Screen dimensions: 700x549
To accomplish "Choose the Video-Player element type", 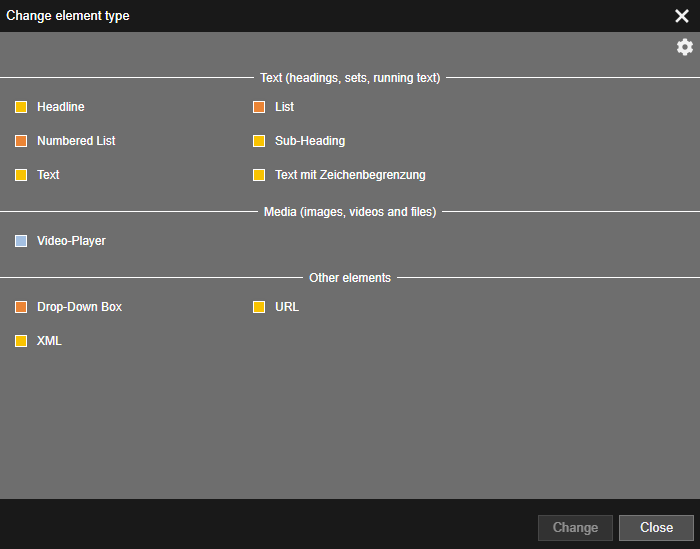I will click(71, 241).
